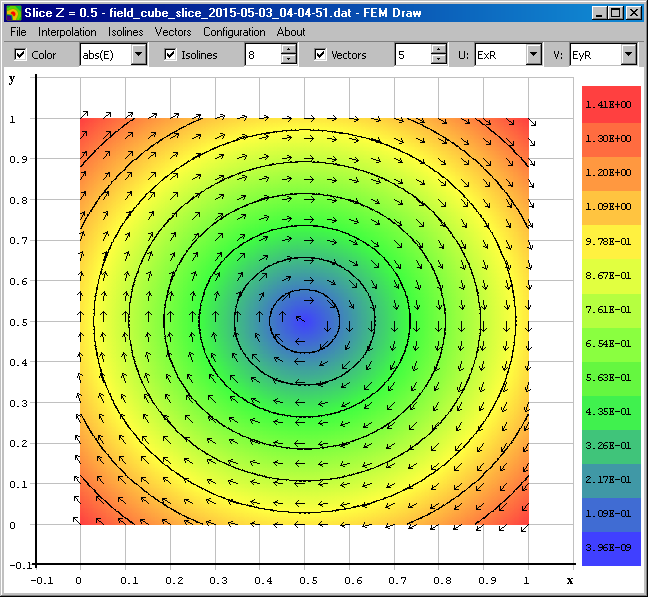Click the x-axis tick label -0.1
Viewport: 648px width, 597px height.
point(42,580)
